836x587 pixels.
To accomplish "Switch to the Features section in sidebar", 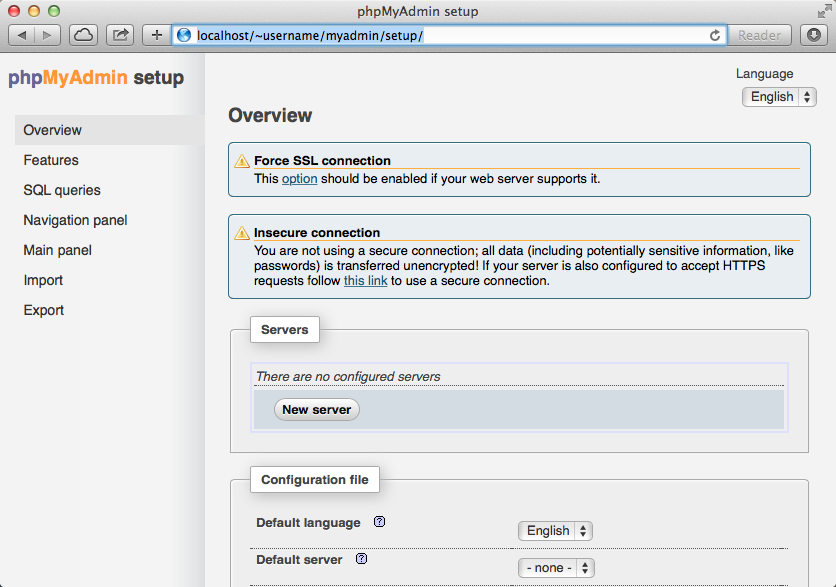I will tap(51, 160).
